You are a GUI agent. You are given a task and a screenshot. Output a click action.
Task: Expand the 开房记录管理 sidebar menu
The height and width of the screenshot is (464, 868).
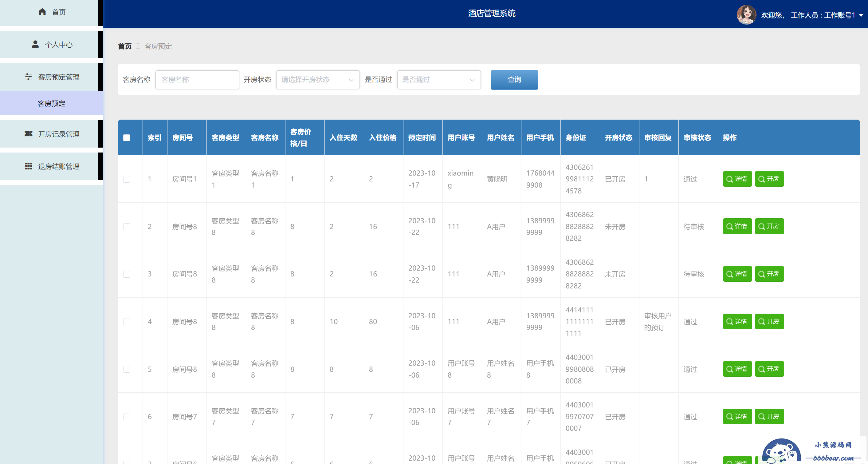(x=52, y=134)
